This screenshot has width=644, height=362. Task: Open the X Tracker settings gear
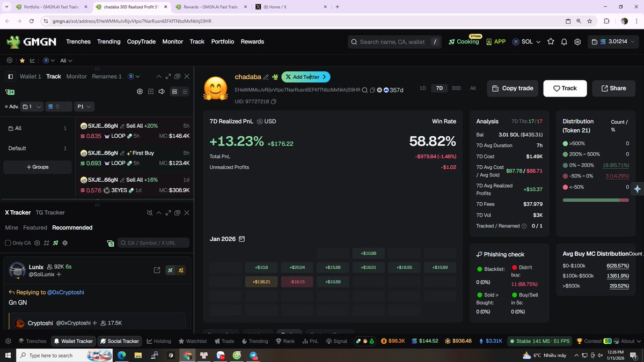(37, 243)
